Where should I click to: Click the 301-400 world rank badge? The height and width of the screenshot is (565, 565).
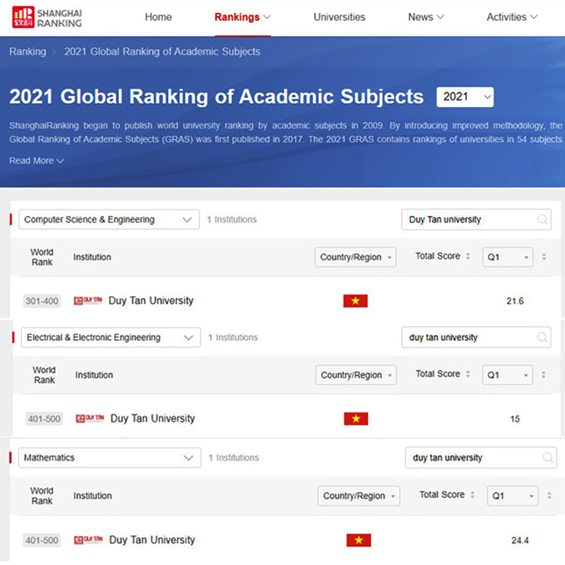pyautogui.click(x=42, y=301)
